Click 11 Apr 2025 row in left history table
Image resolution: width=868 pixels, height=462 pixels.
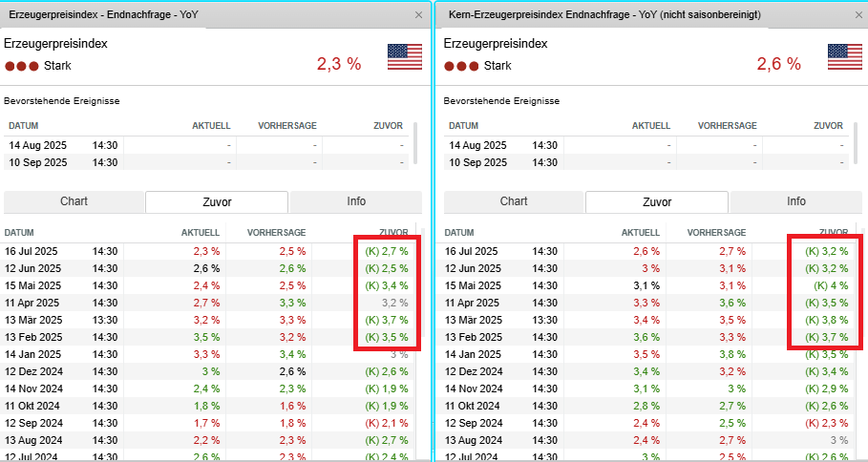point(209,303)
